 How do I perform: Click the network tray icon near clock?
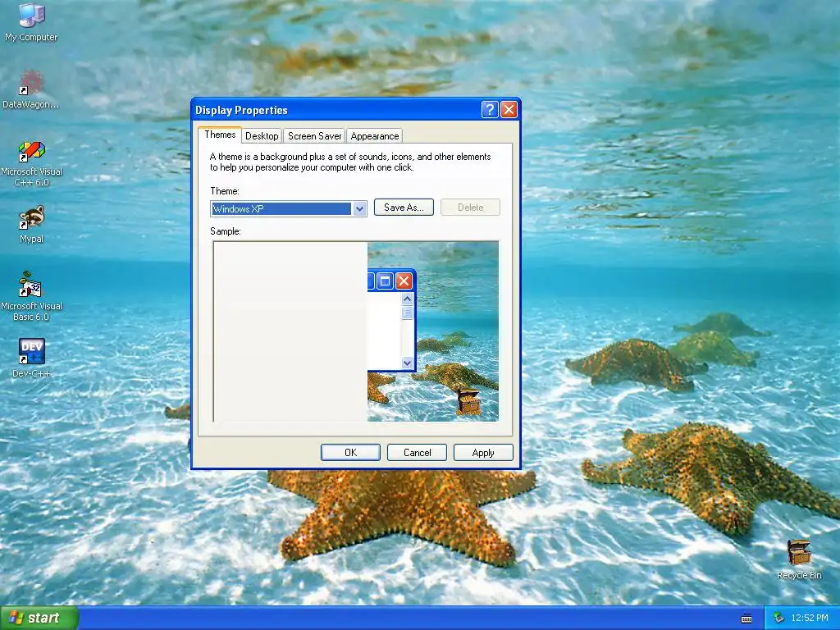[x=778, y=619]
